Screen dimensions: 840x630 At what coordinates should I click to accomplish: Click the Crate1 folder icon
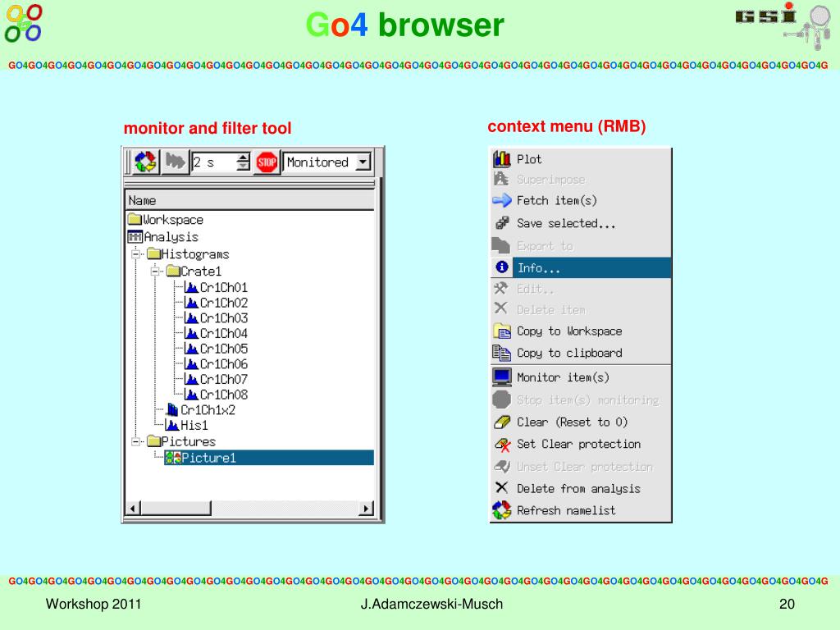(173, 271)
